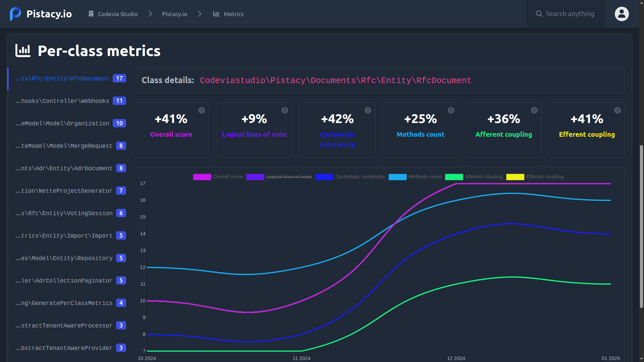This screenshot has height=362, width=644.
Task: Select the RfcDocument class entry
Action: (67, 78)
